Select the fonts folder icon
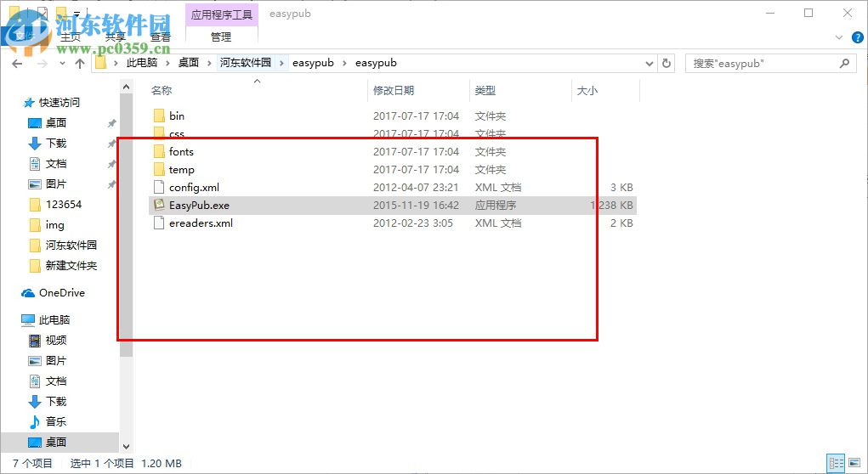The height and width of the screenshot is (474, 868). pos(159,151)
